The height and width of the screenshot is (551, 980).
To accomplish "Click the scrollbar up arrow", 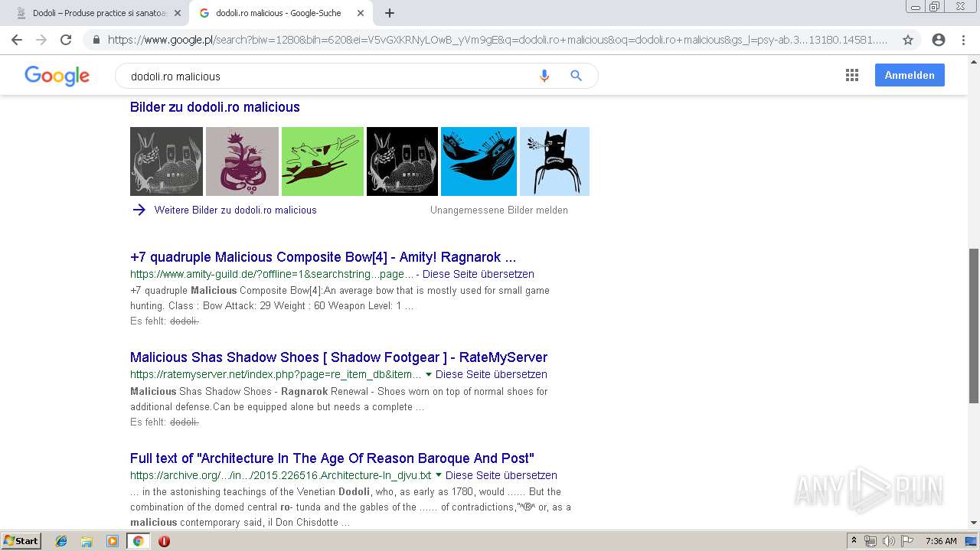I will pos(974,60).
